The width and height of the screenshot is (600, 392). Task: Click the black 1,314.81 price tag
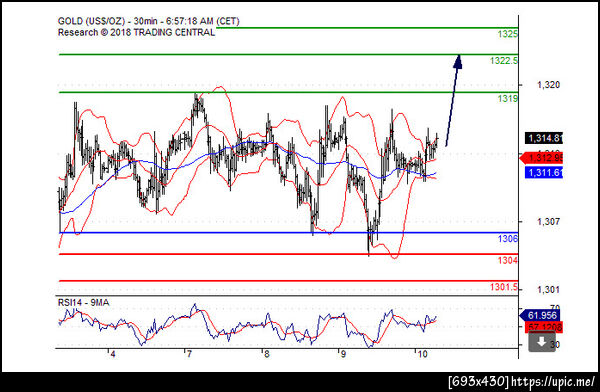click(x=544, y=138)
